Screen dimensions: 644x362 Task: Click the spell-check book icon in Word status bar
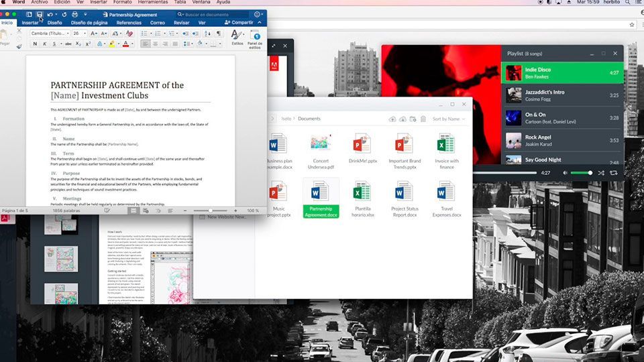pos(107,210)
